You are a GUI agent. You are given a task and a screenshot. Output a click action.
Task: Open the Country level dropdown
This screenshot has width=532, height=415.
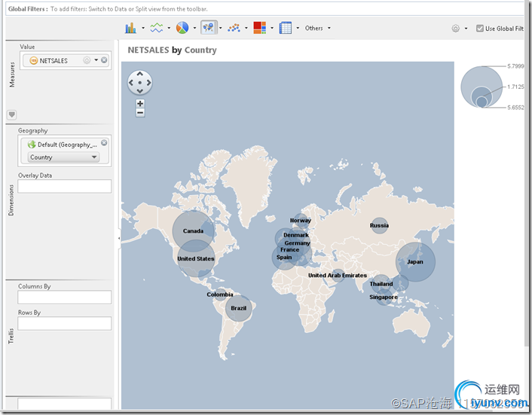click(63, 157)
